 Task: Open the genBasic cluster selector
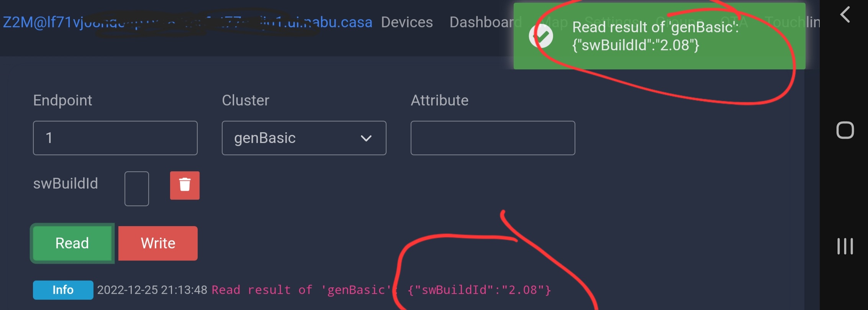(304, 138)
